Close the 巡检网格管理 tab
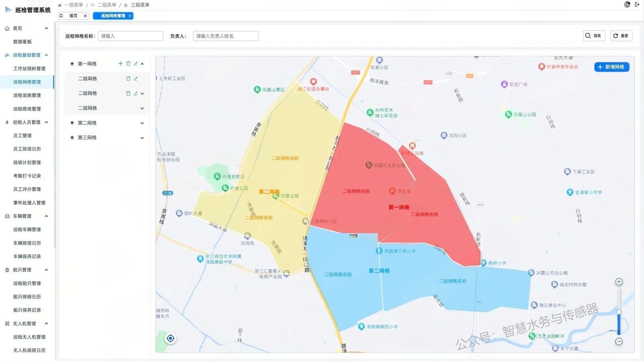This screenshot has width=644, height=362. pyautogui.click(x=130, y=16)
